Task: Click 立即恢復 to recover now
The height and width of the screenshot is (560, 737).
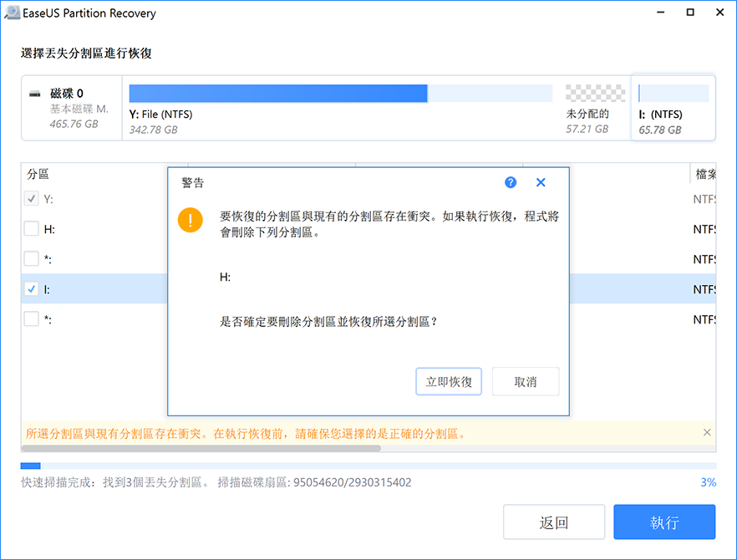Action: click(x=449, y=381)
